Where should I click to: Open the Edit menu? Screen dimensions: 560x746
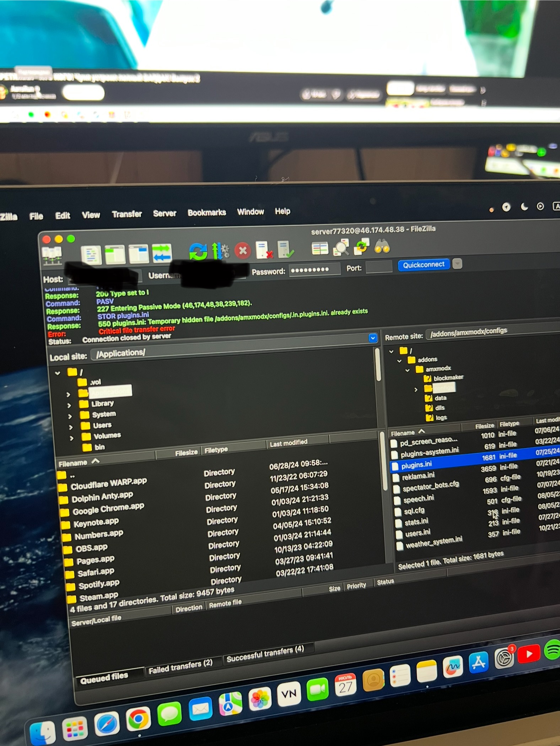[x=63, y=216]
